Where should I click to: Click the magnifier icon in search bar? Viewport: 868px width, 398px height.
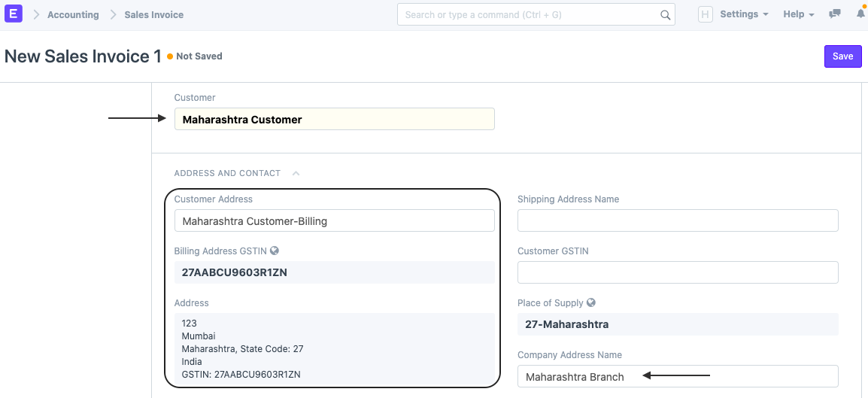665,14
